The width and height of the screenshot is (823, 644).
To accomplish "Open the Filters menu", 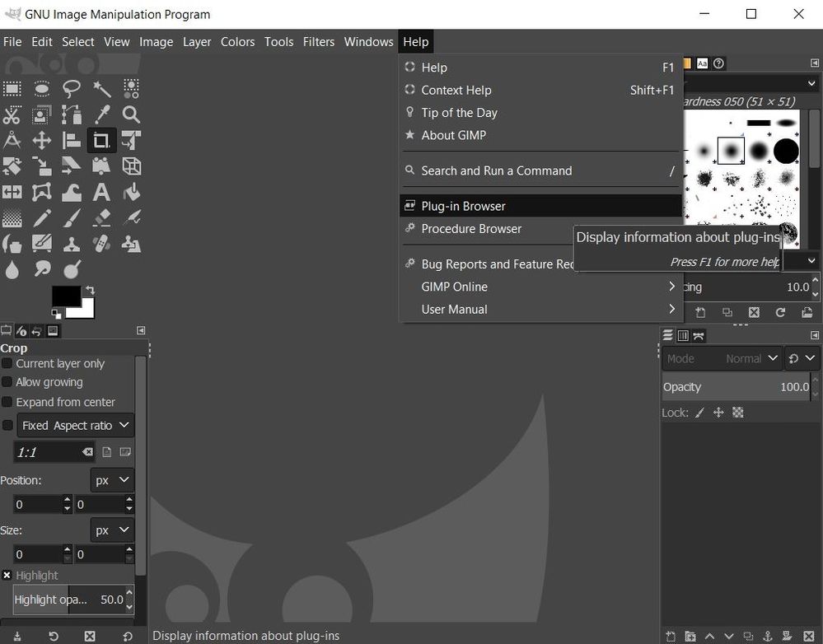I will click(319, 41).
